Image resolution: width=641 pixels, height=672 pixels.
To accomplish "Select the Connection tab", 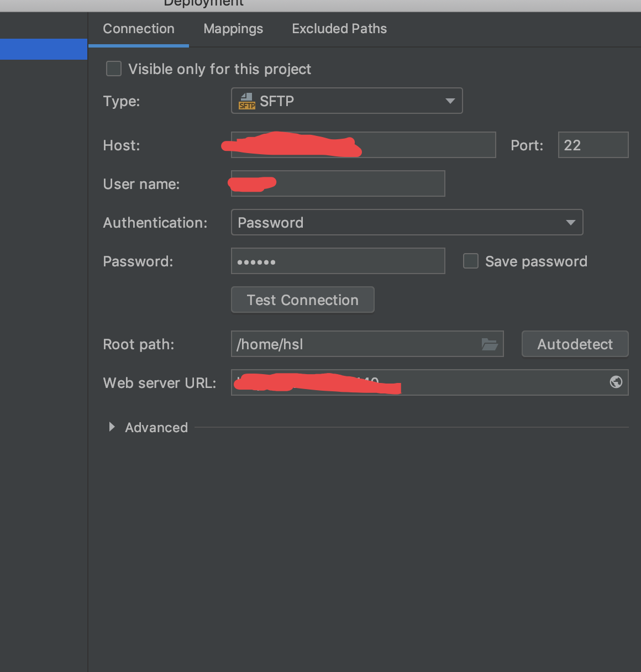I will point(139,29).
